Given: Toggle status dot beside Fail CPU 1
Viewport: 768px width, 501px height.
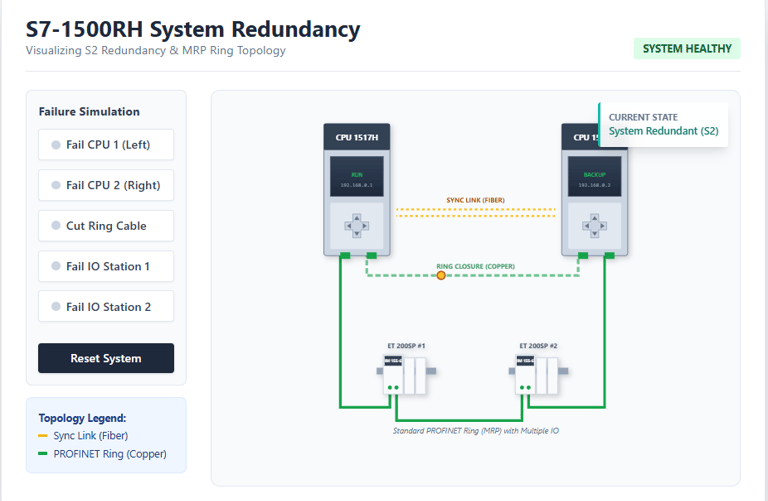Looking at the screenshot, I should click(56, 144).
